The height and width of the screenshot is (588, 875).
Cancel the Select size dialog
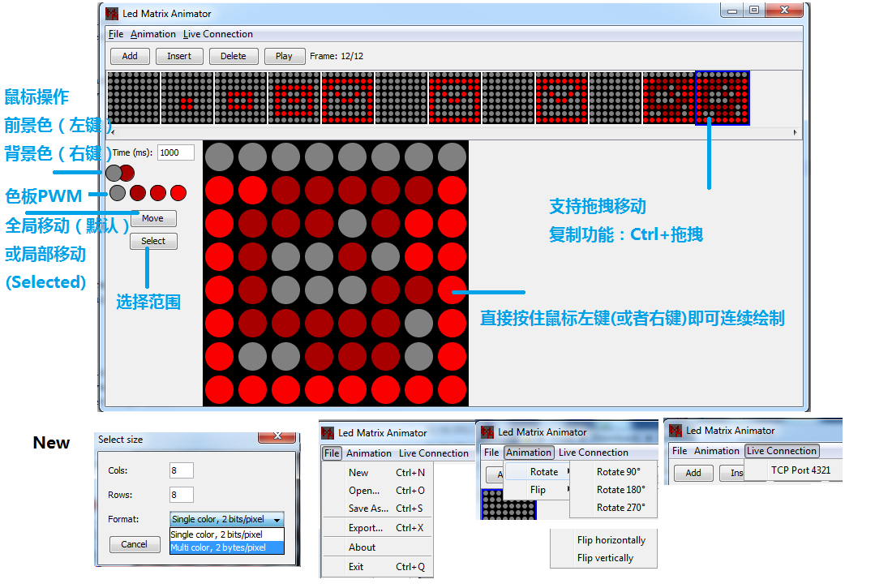tap(134, 544)
